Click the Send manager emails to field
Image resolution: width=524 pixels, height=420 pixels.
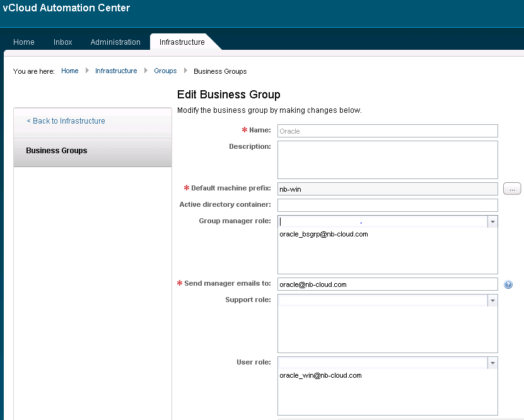[388, 284]
